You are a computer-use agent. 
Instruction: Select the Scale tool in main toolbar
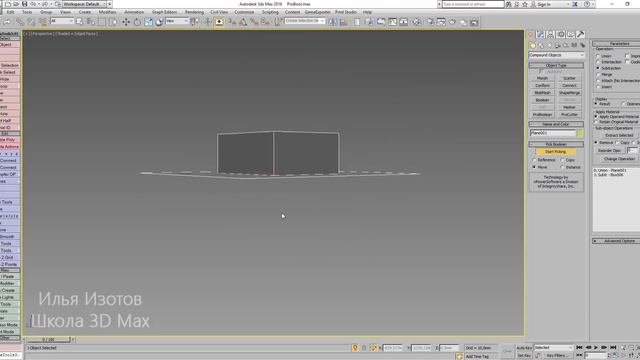coord(148,22)
